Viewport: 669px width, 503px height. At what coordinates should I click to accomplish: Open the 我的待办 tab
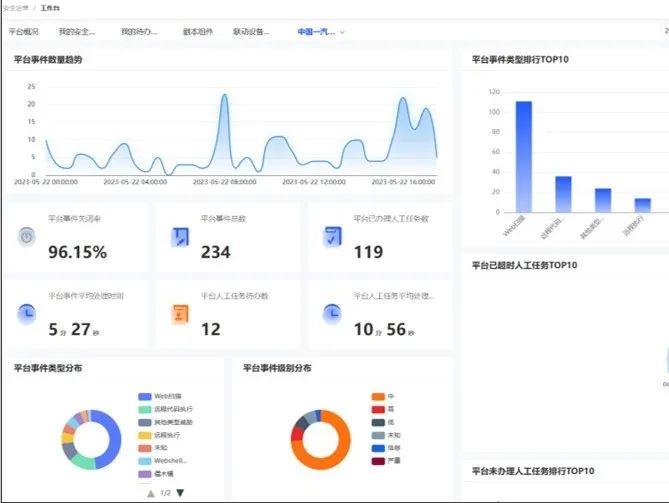coord(138,32)
